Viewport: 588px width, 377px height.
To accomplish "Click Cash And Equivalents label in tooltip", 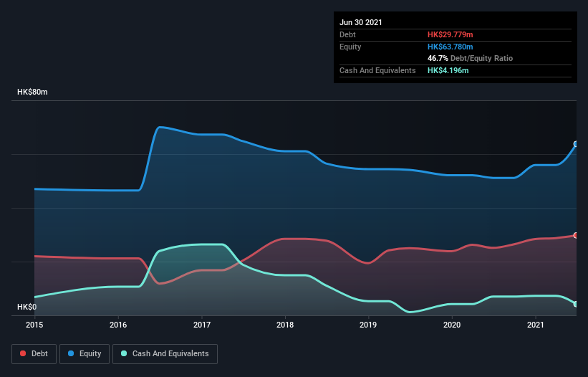I will (x=377, y=70).
